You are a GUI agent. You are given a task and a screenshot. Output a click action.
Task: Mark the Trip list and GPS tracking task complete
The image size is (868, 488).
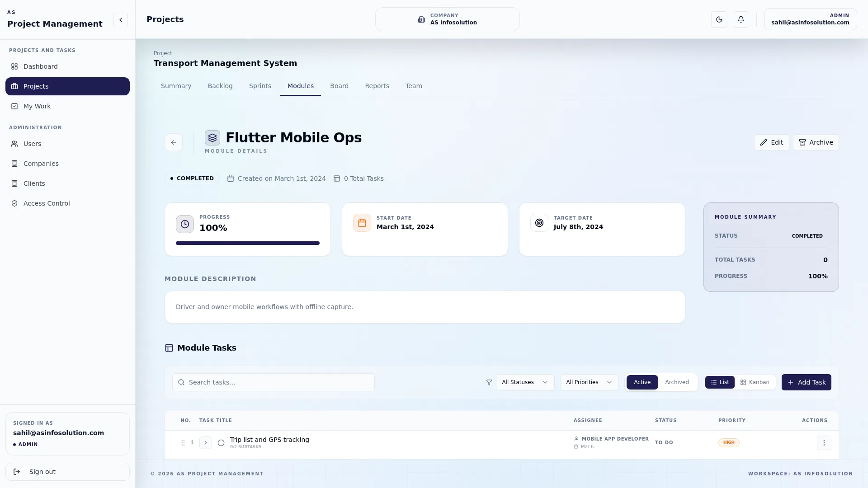221,443
